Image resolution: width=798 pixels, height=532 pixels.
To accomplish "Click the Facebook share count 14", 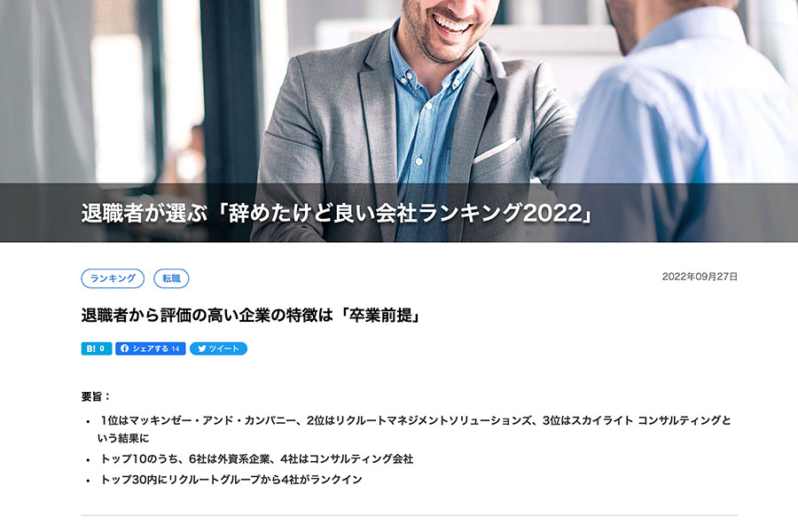I will click(176, 348).
